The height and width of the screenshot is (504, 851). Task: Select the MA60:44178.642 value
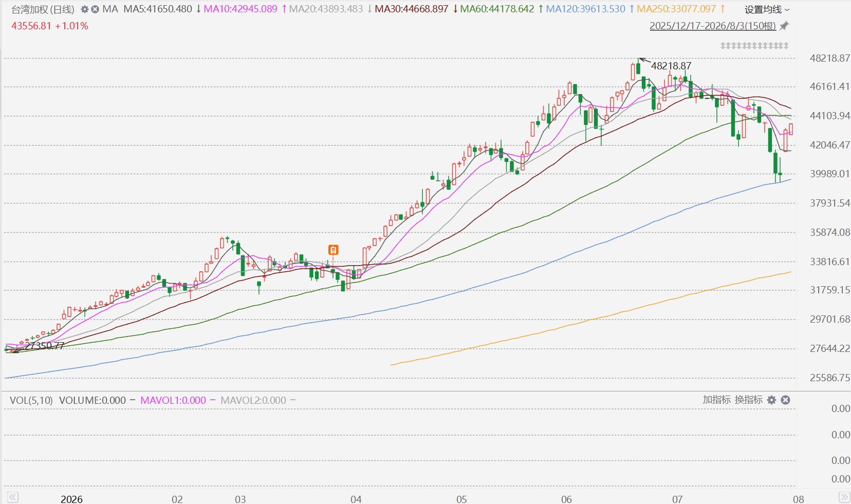click(x=497, y=9)
